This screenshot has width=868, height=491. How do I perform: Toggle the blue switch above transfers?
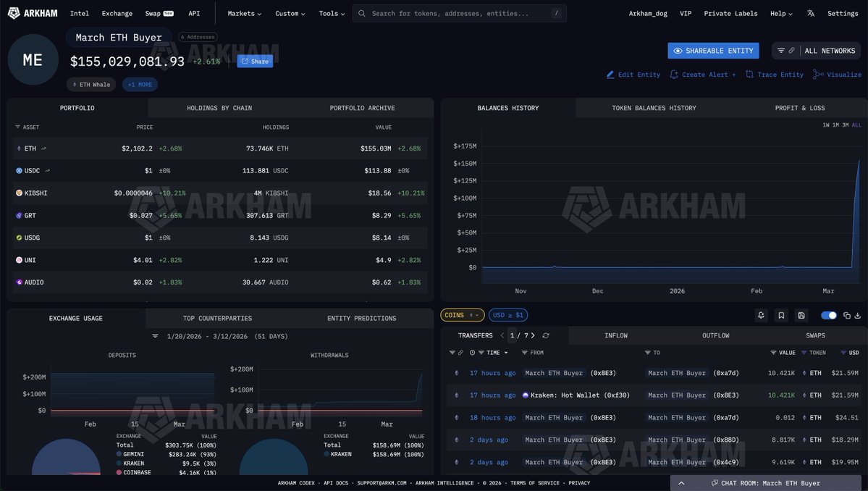click(829, 315)
